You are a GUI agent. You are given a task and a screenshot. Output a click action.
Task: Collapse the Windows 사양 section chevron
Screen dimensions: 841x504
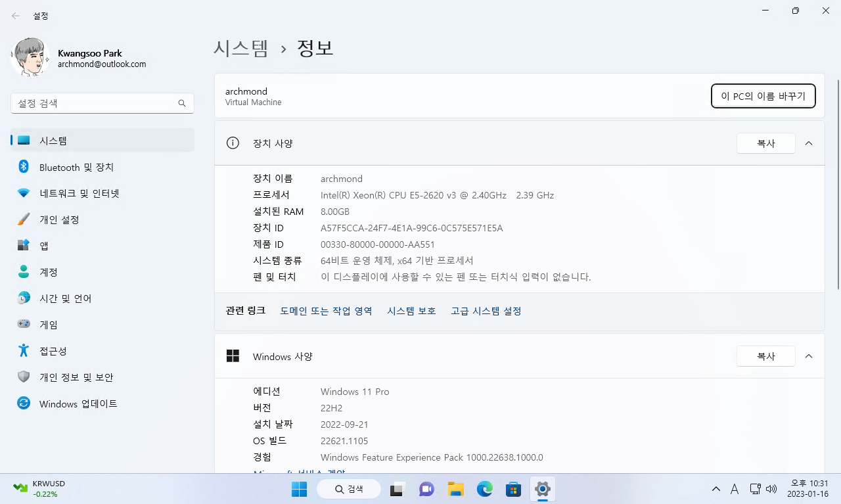(809, 356)
